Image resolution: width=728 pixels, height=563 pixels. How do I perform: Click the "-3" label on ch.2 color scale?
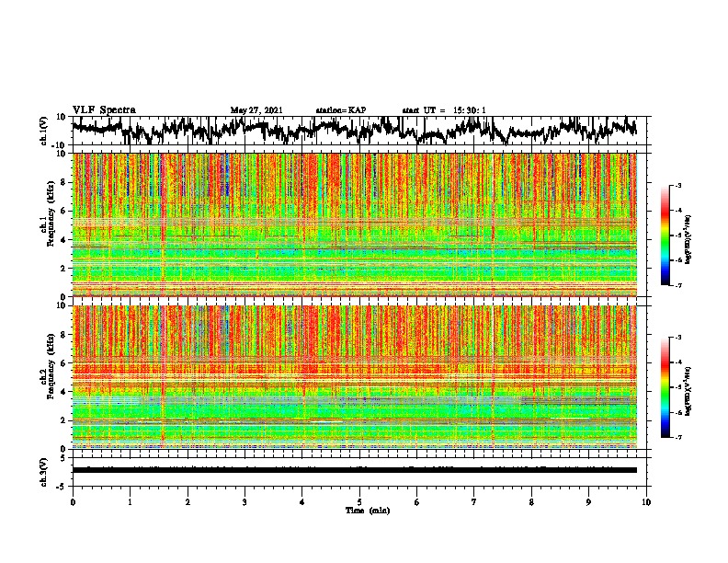pos(678,338)
